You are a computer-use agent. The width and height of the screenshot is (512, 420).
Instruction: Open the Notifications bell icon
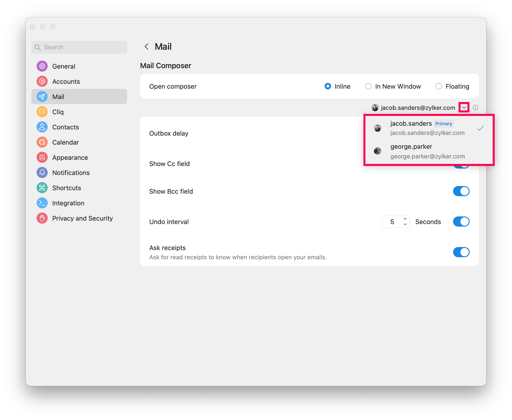click(x=42, y=173)
